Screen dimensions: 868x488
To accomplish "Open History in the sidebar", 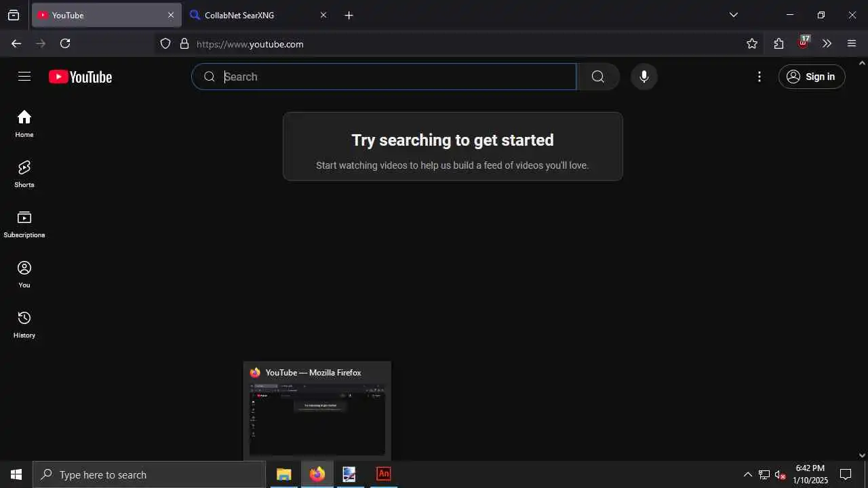I will (24, 325).
